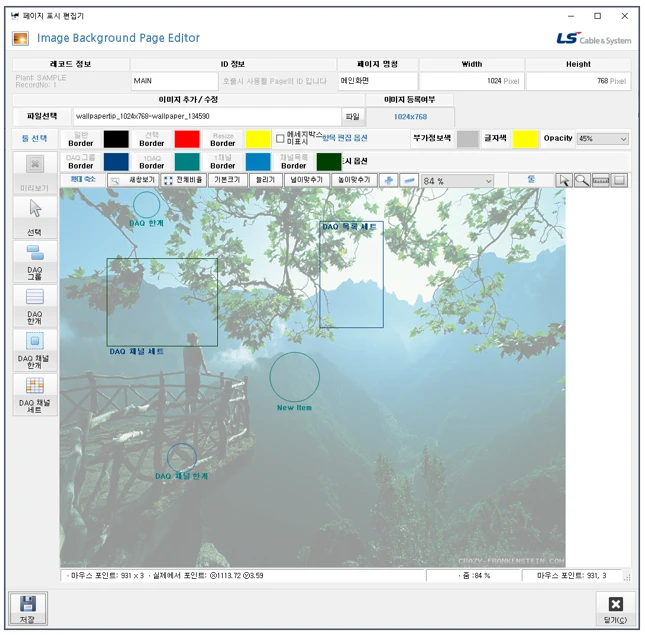Click the Plant: SAMPLE record info text

point(41,78)
